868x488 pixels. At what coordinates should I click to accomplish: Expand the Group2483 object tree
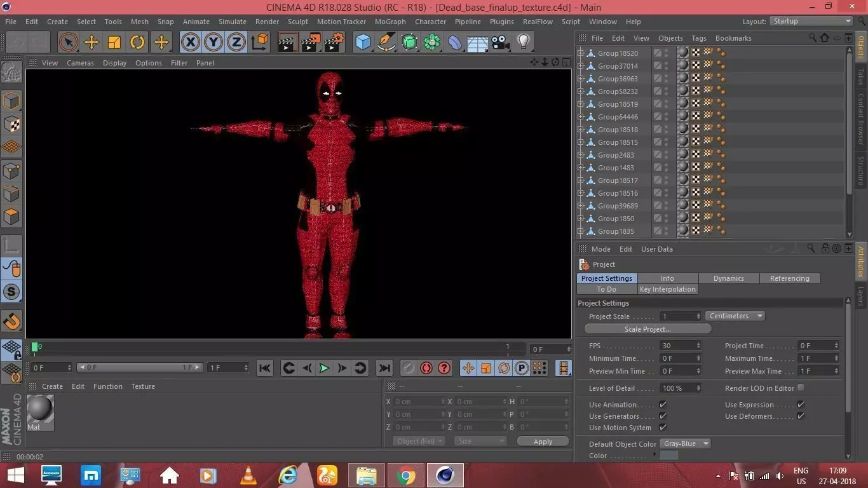click(580, 155)
